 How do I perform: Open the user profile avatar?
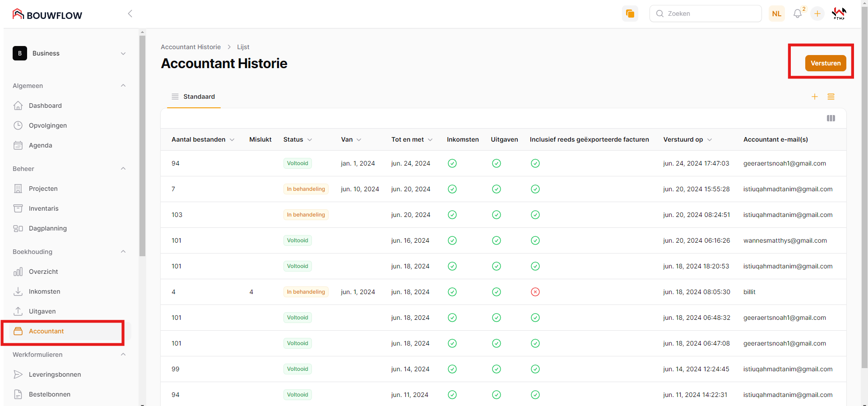[839, 14]
